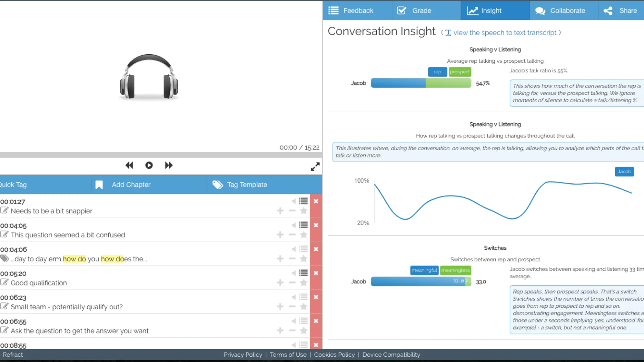Image resolution: width=644 pixels, height=362 pixels.
Task: Click the rewind playback icon
Action: pos(129,165)
